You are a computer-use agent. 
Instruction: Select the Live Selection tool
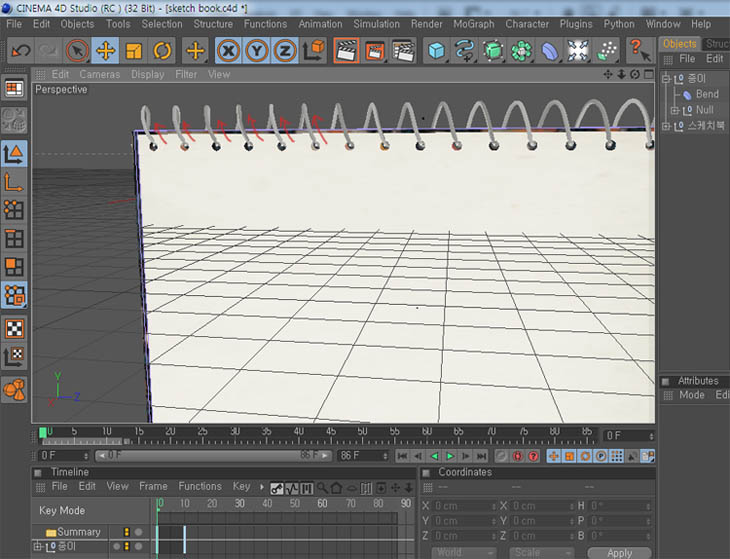click(77, 50)
